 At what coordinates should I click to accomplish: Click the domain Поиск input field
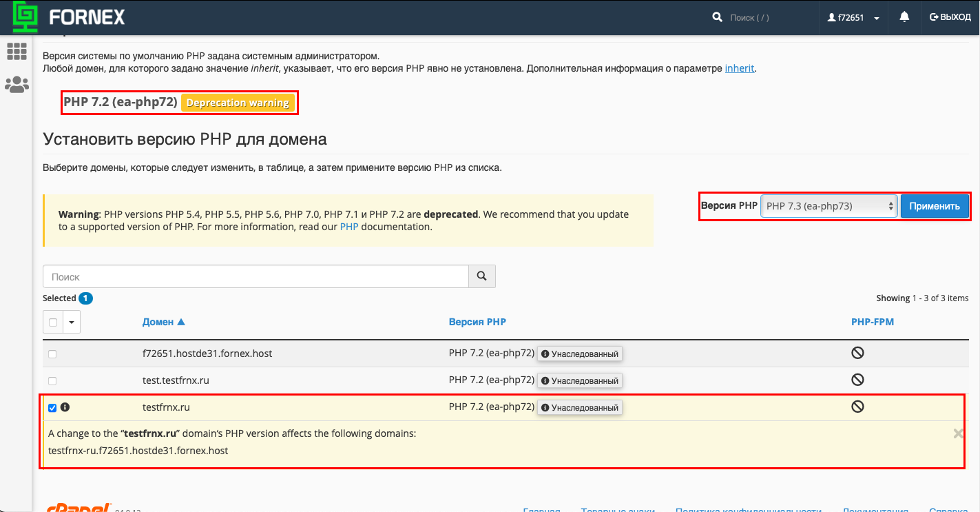pos(256,276)
